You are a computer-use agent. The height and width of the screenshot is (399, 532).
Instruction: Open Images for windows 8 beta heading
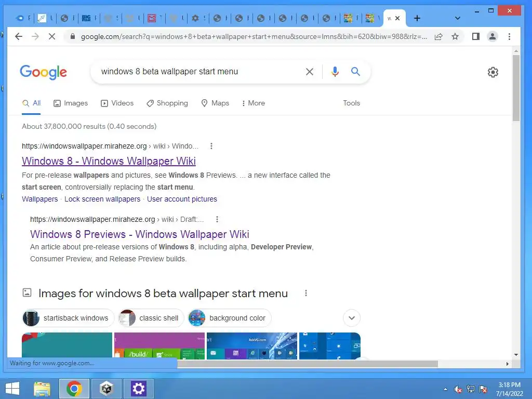(163, 293)
